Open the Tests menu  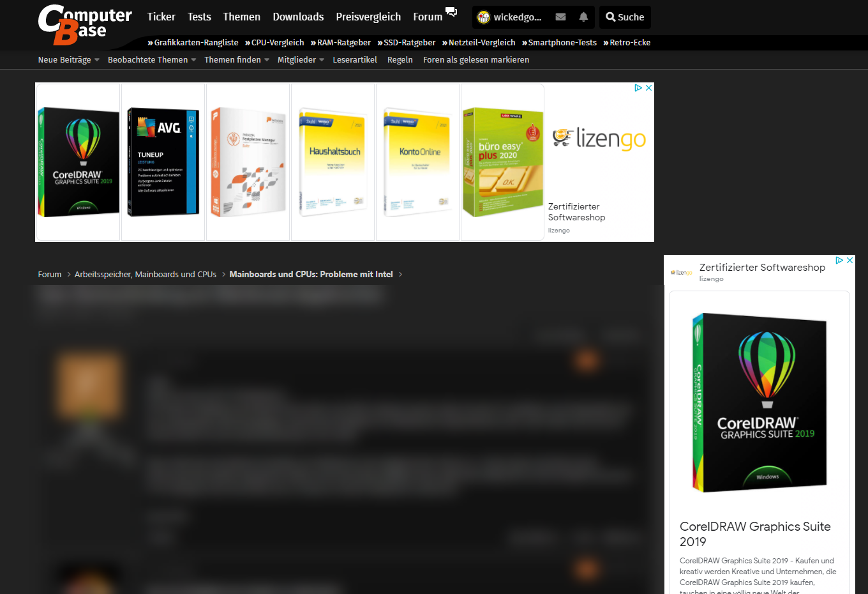[199, 17]
